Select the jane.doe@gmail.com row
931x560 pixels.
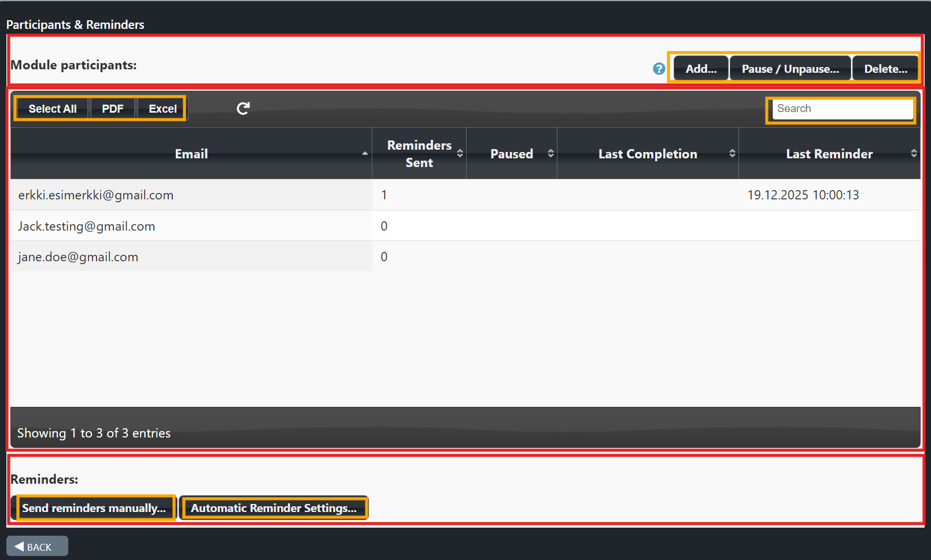click(78, 257)
